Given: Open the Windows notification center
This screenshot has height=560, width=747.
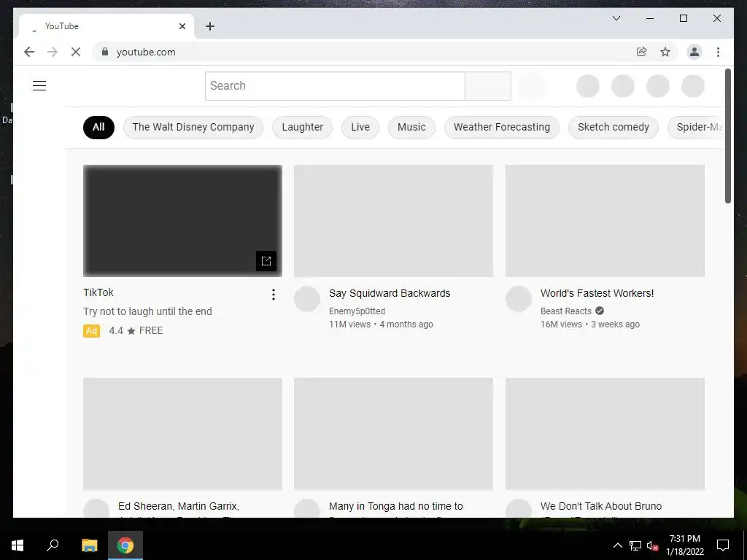Looking at the screenshot, I should pyautogui.click(x=723, y=545).
